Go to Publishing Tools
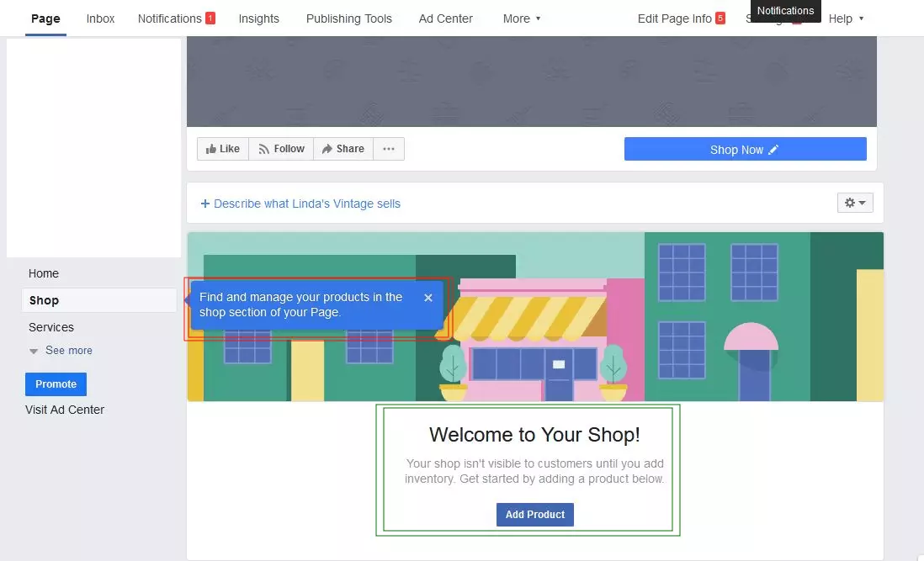The height and width of the screenshot is (561, 924). pyautogui.click(x=348, y=19)
